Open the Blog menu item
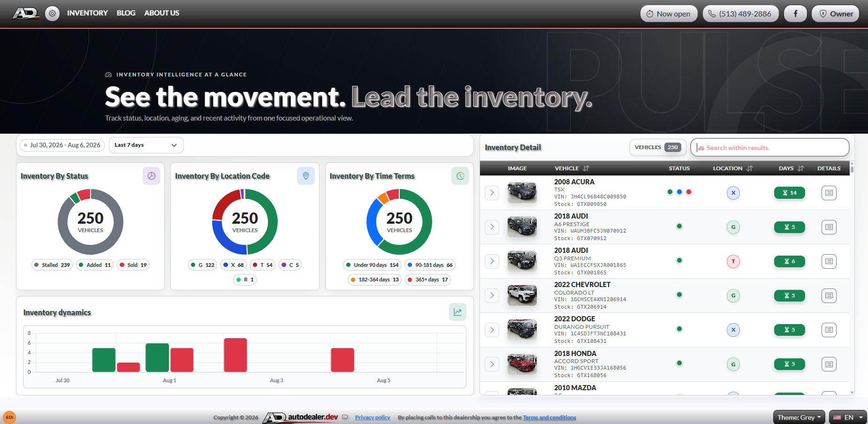The height and width of the screenshot is (424, 868). [126, 13]
